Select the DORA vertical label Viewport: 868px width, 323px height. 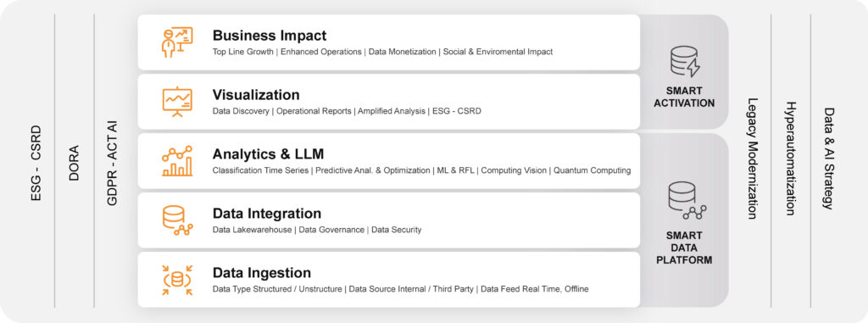(x=75, y=163)
